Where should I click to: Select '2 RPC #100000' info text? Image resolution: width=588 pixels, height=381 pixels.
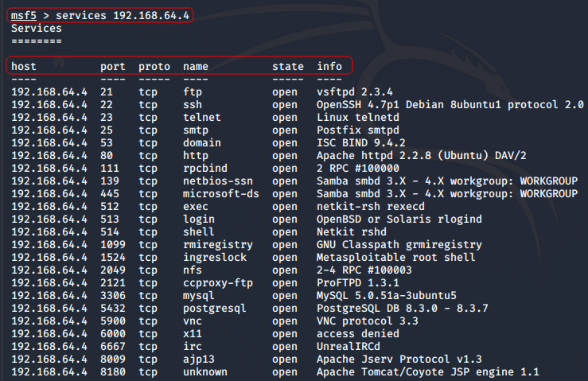[x=358, y=169]
